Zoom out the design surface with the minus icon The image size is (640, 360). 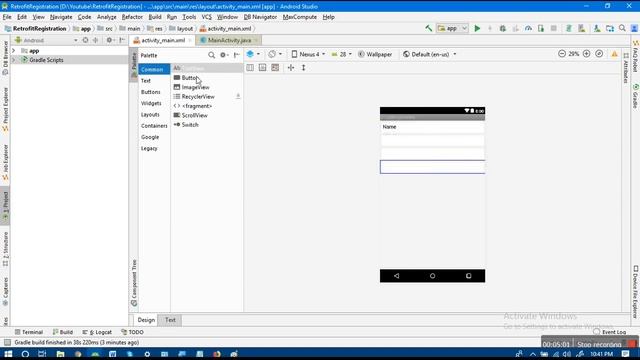click(x=562, y=54)
